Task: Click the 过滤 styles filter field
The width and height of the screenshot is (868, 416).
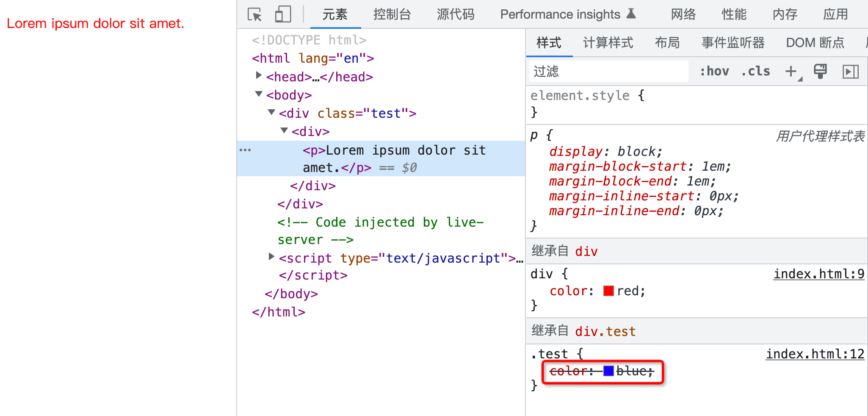Action: coord(608,71)
